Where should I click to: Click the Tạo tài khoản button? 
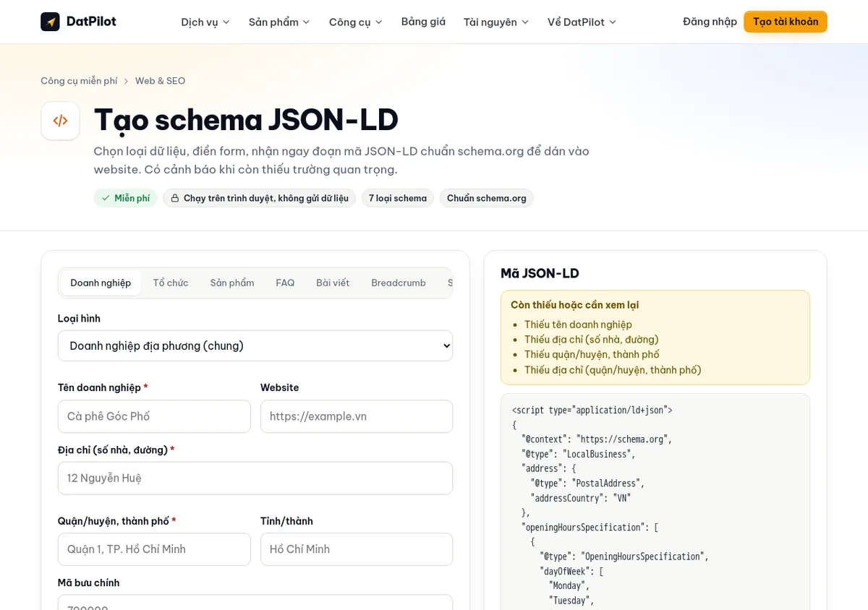(786, 22)
